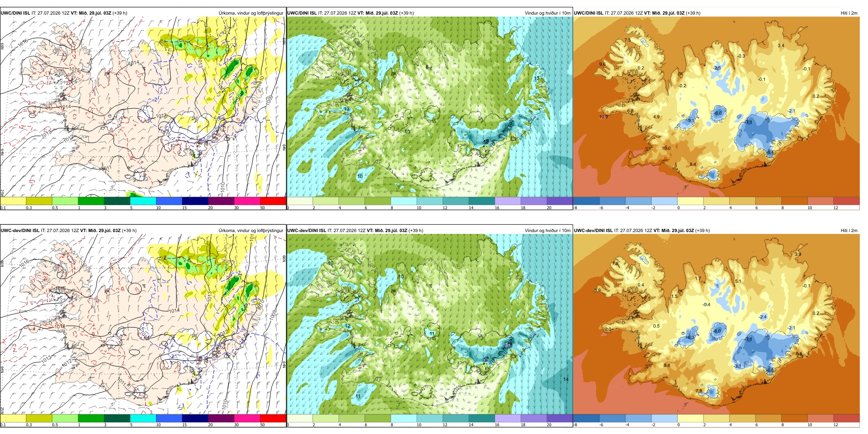Click the 10.9 temperature label on UWC/DINI temperature map
This screenshot has width=868, height=434.
[603, 117]
